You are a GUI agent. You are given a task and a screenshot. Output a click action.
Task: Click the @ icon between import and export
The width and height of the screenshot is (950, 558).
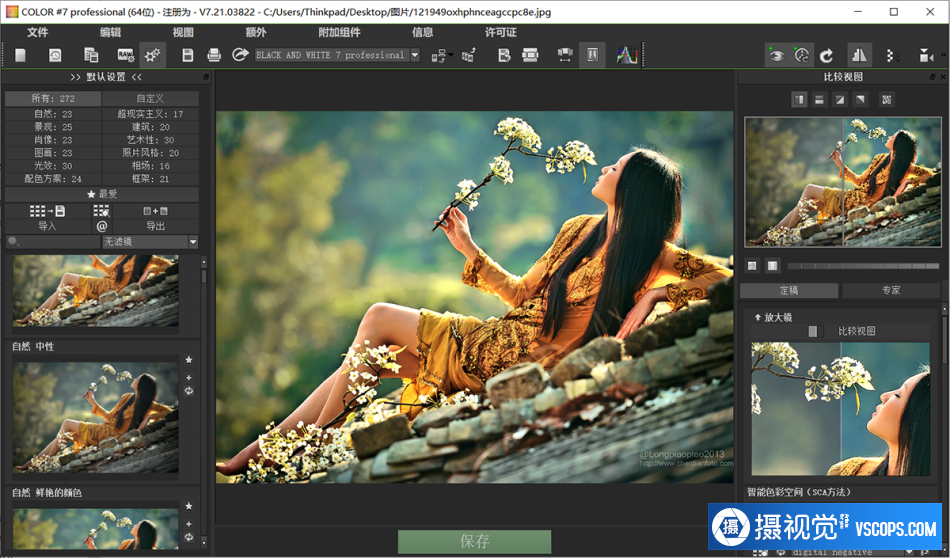(x=102, y=226)
